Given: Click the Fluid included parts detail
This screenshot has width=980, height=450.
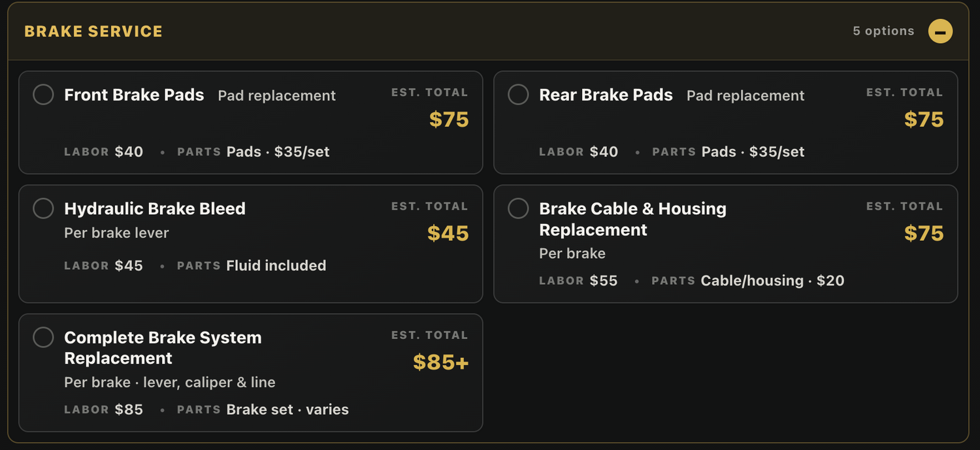Looking at the screenshot, I should [x=276, y=265].
